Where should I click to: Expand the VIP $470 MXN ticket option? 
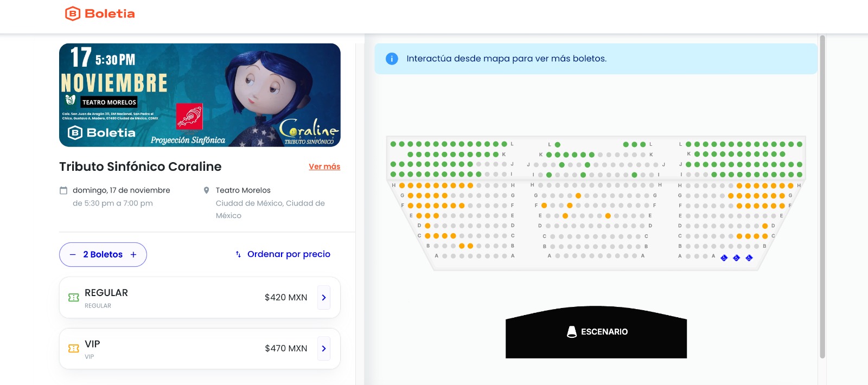point(324,349)
